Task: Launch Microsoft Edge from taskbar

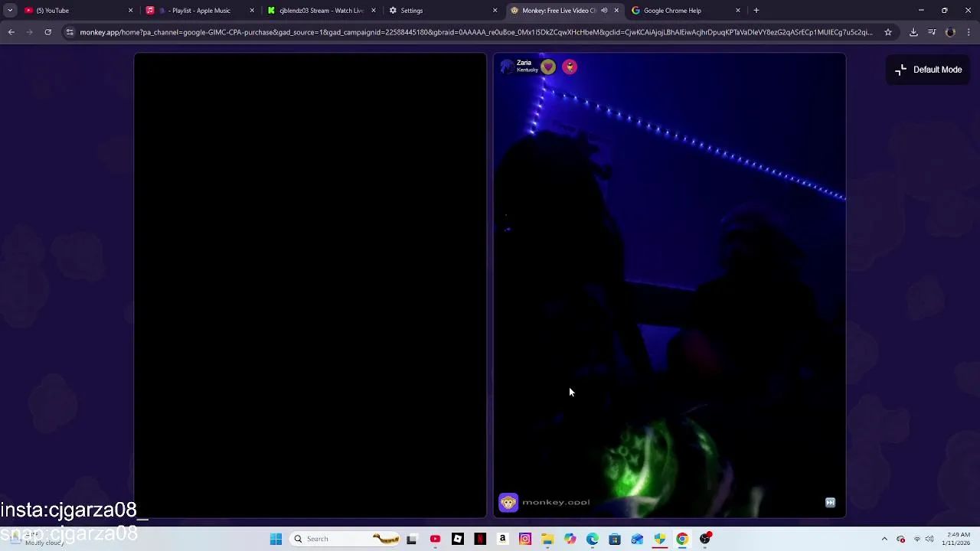Action: pos(593,539)
